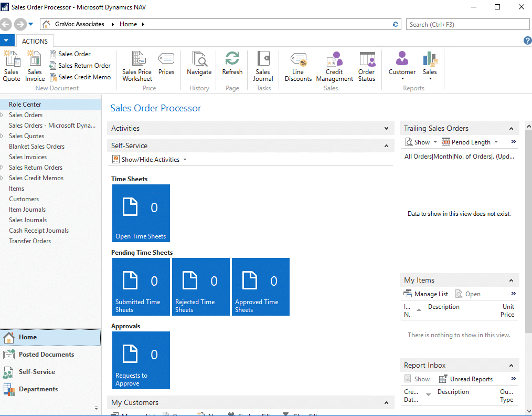Create a Sales Return Order
The image size is (532, 416).
[x=80, y=66]
